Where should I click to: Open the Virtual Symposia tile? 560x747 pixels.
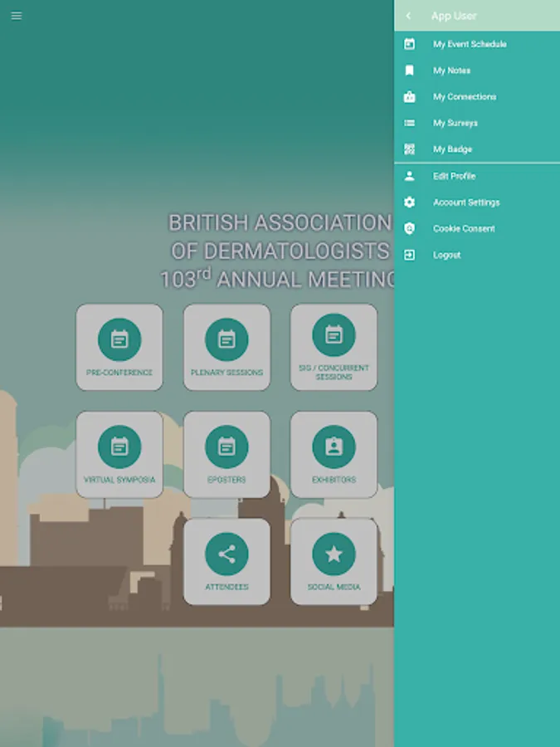tap(119, 455)
